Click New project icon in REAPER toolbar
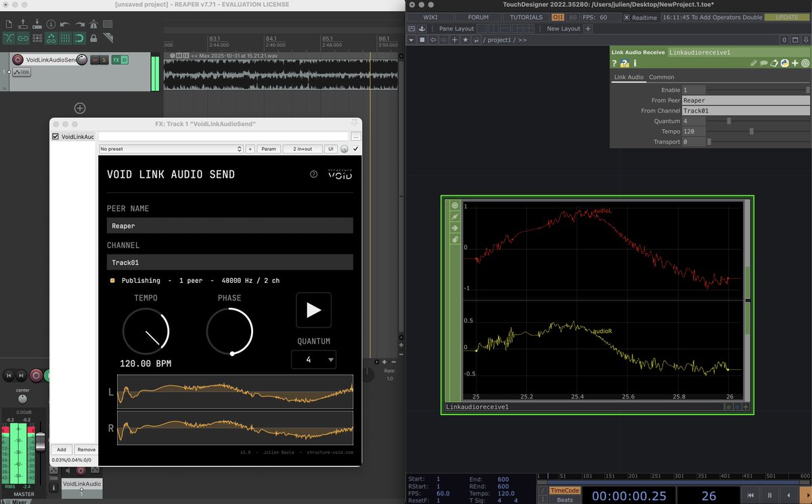 click(9, 24)
